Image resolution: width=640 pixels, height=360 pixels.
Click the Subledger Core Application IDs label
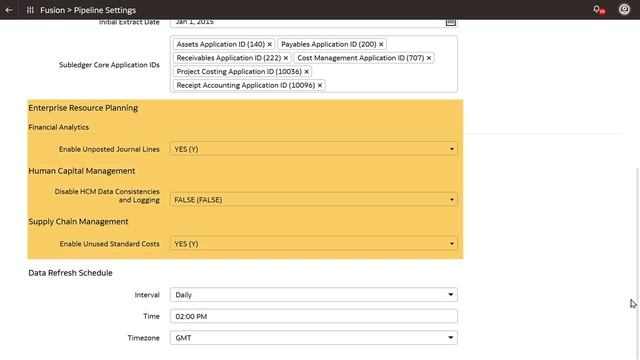[x=109, y=65]
